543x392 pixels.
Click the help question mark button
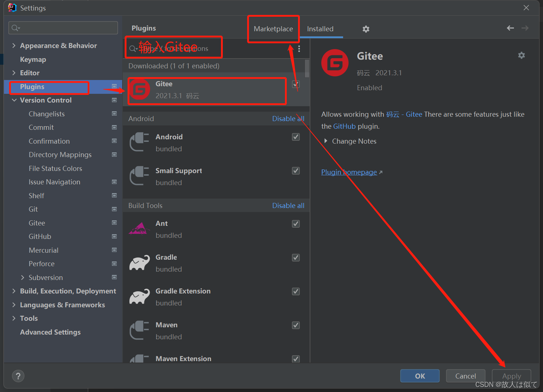[18, 376]
